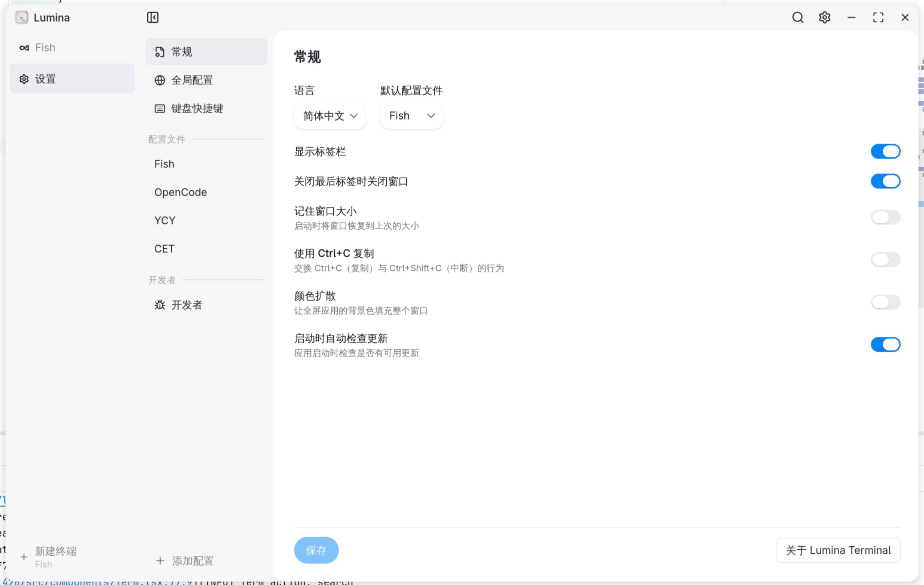
Task: Click the gear icon beside 设置
Action: 24,80
